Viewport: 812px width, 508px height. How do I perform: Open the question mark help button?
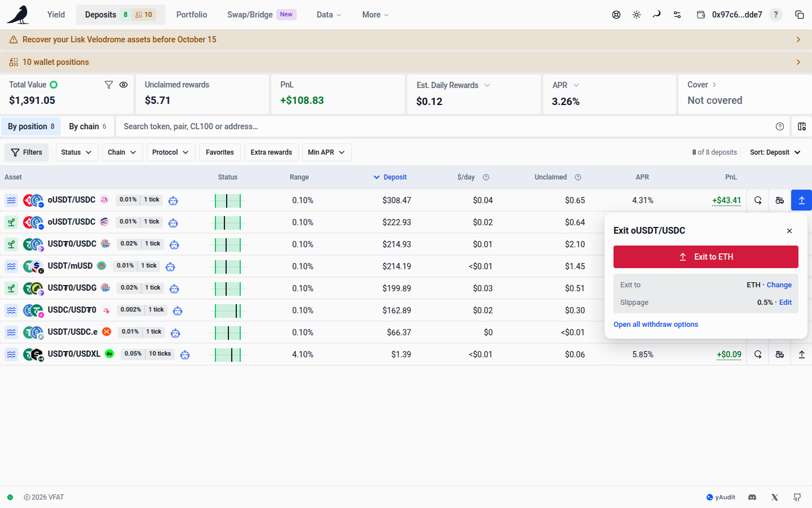(776, 15)
